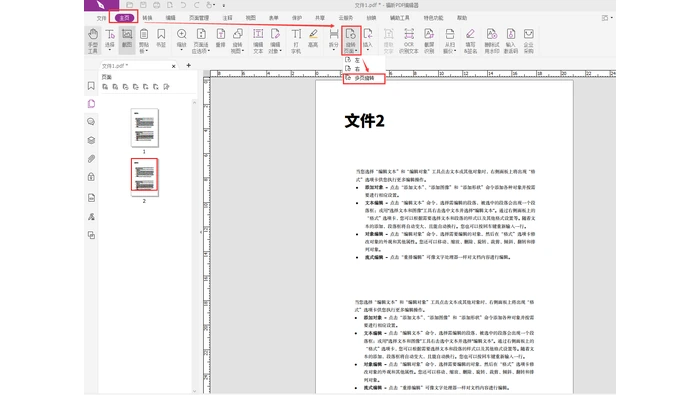Open the Comments panel in left sidebar
Screen dimensions: 700x395
pyautogui.click(x=91, y=122)
